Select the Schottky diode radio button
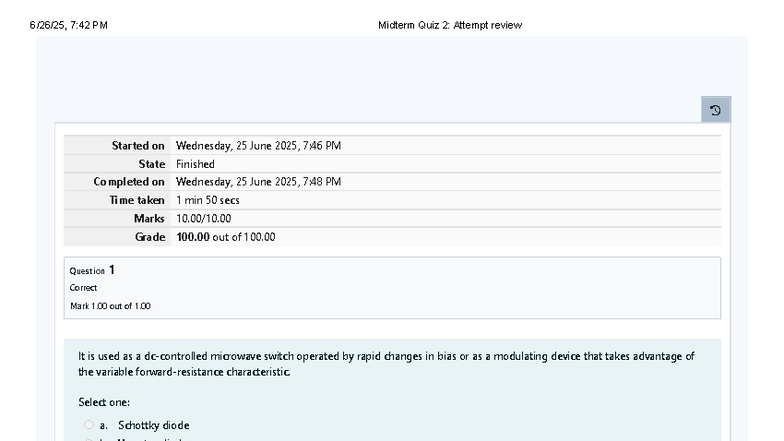 click(x=89, y=425)
